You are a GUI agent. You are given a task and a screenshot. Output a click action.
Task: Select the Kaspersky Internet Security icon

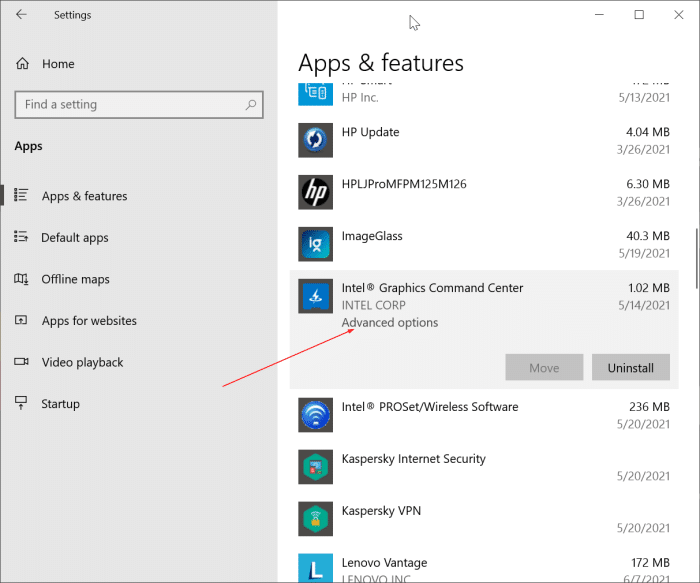click(315, 467)
